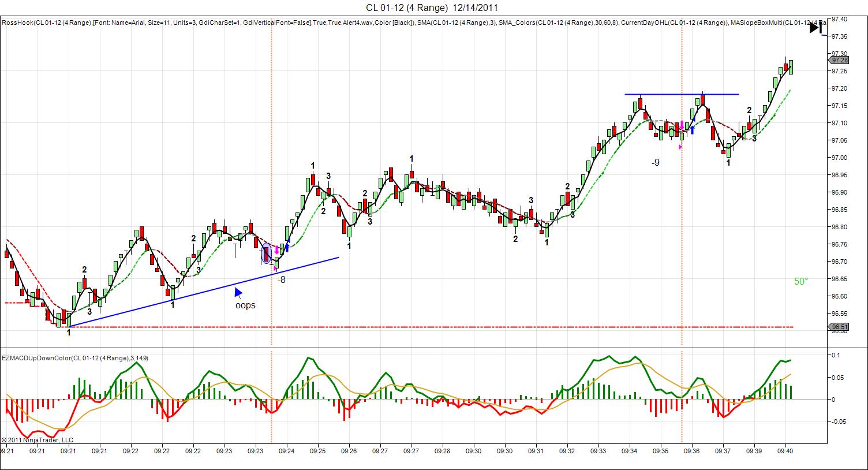Viewport: 868px width, 470px height.
Task: Click the 97.00 price axis label
Action: (840, 158)
